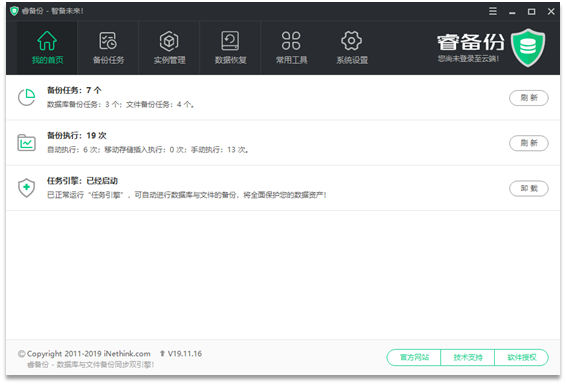Click the V19.11.16 version update indicator
566x385 pixels.
click(181, 354)
